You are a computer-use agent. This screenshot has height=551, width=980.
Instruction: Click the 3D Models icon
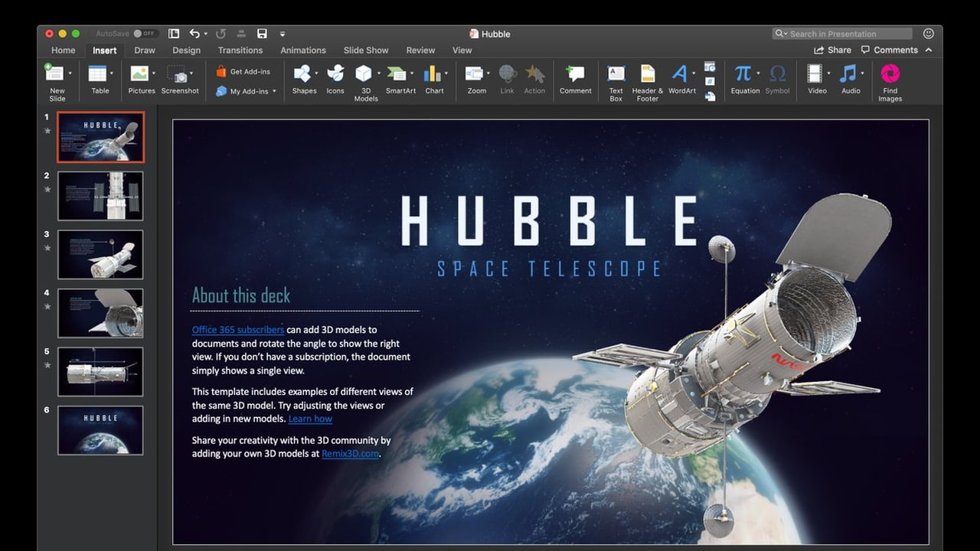[364, 73]
